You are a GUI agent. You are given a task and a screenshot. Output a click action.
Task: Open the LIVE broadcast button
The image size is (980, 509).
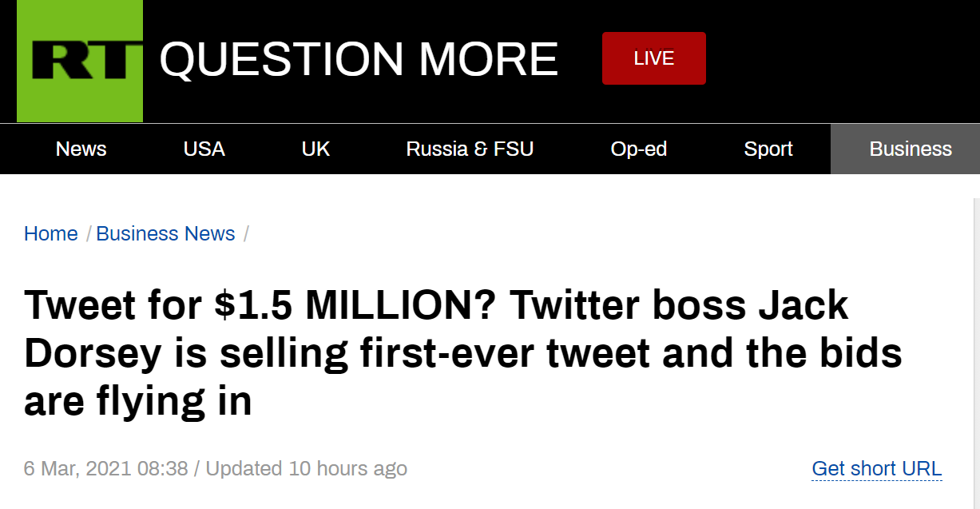point(653,58)
